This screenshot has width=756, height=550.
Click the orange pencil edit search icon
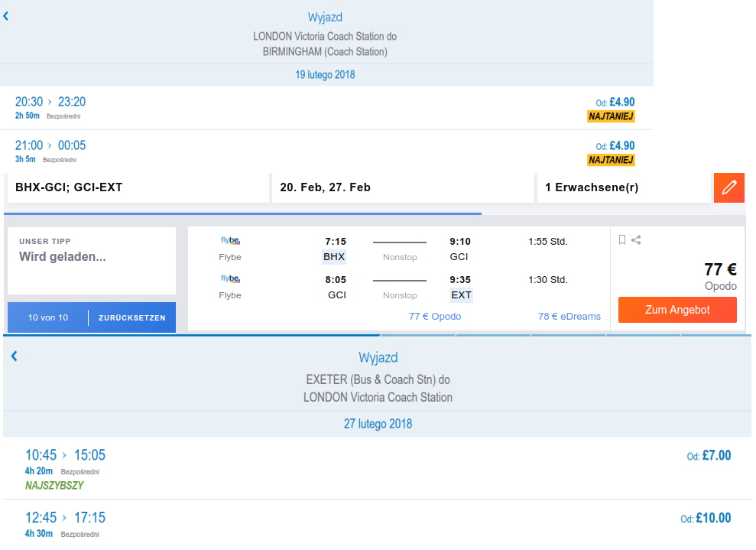(x=728, y=187)
